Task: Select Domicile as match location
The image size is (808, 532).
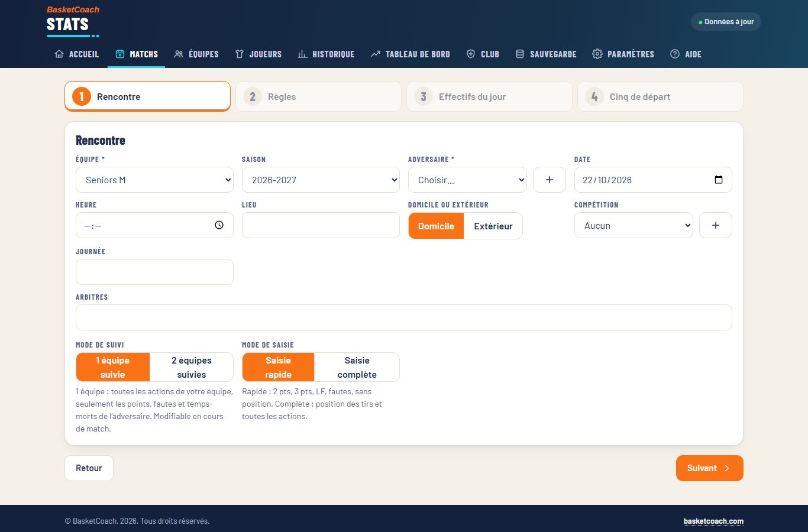Action: tap(437, 226)
